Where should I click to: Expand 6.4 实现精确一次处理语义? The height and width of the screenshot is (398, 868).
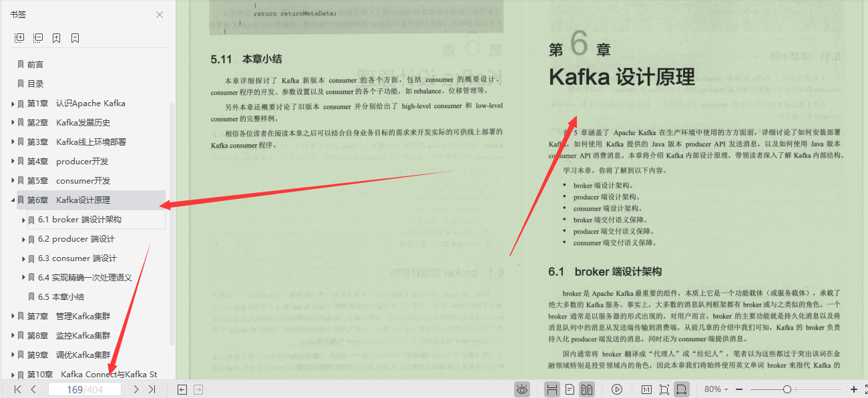23,278
